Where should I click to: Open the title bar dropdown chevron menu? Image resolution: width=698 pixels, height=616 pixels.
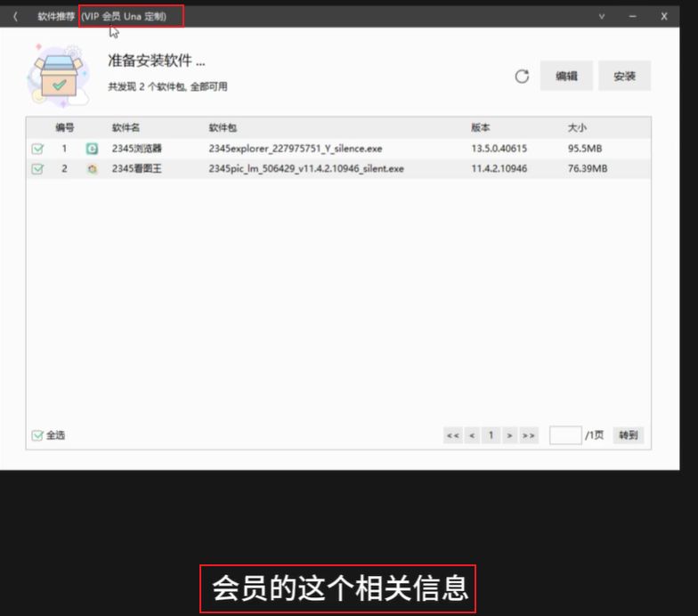point(602,17)
